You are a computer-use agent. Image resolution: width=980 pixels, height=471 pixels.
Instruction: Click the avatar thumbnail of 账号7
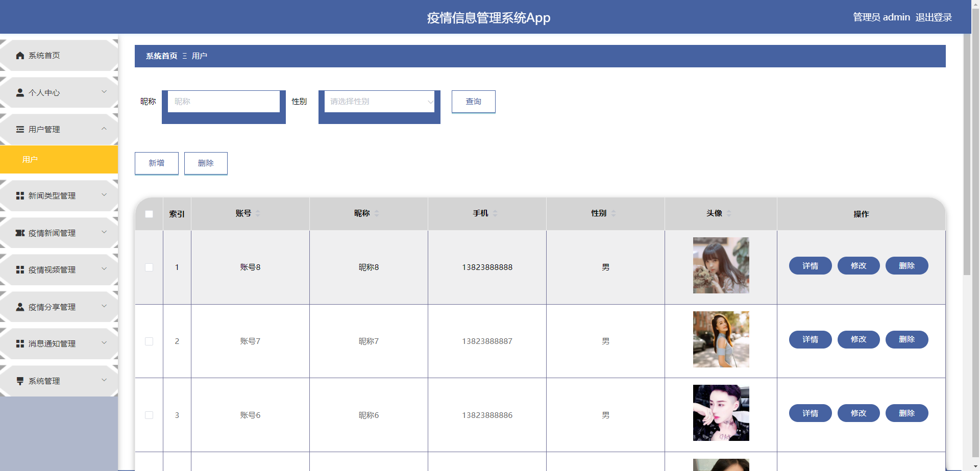point(721,339)
